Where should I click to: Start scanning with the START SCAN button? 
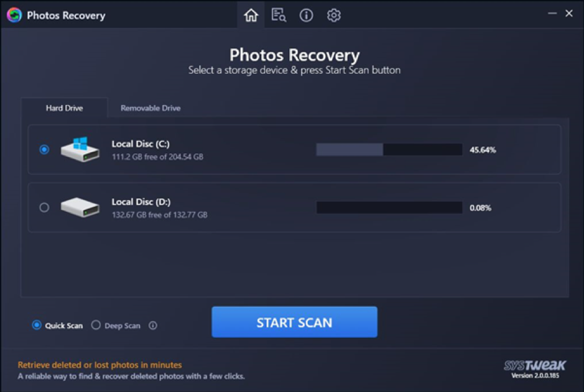(294, 322)
